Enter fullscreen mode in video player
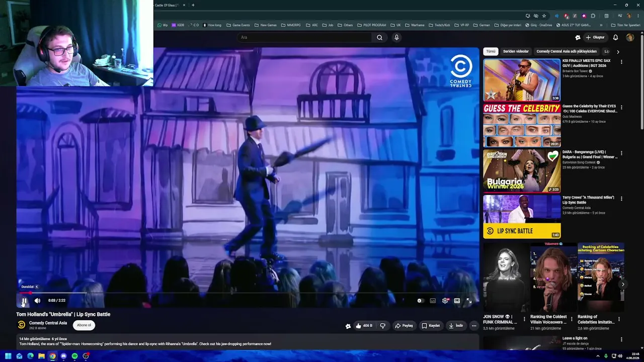The width and height of the screenshot is (644, 362). [x=469, y=301]
